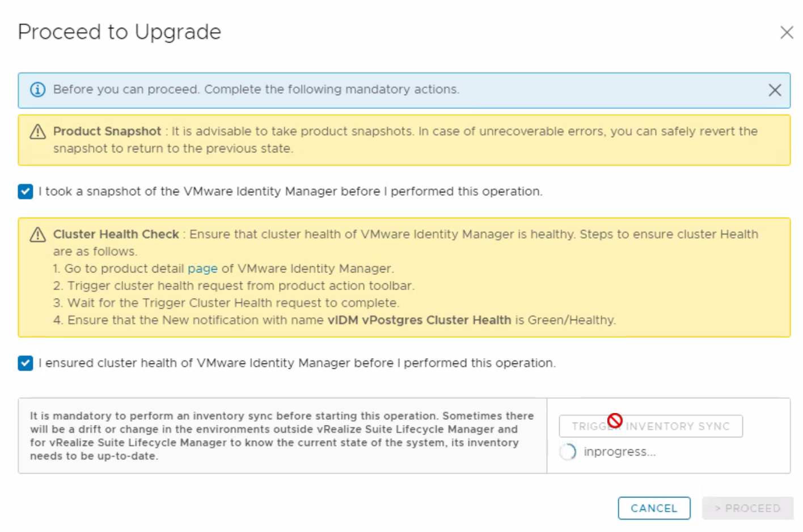
Task: Click the Product Snapshot warning triangle icon
Action: click(x=37, y=132)
